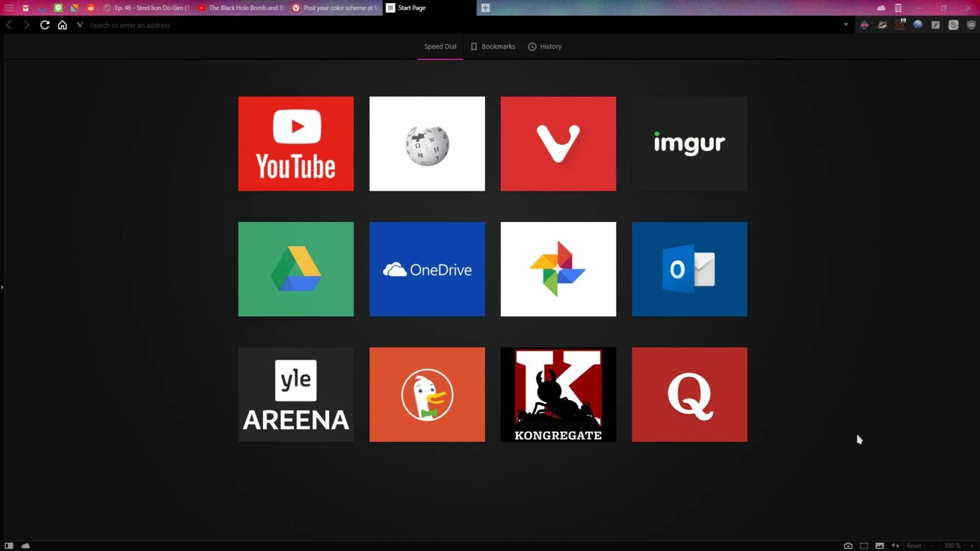Open the search engine selector in the address bar

coord(79,25)
